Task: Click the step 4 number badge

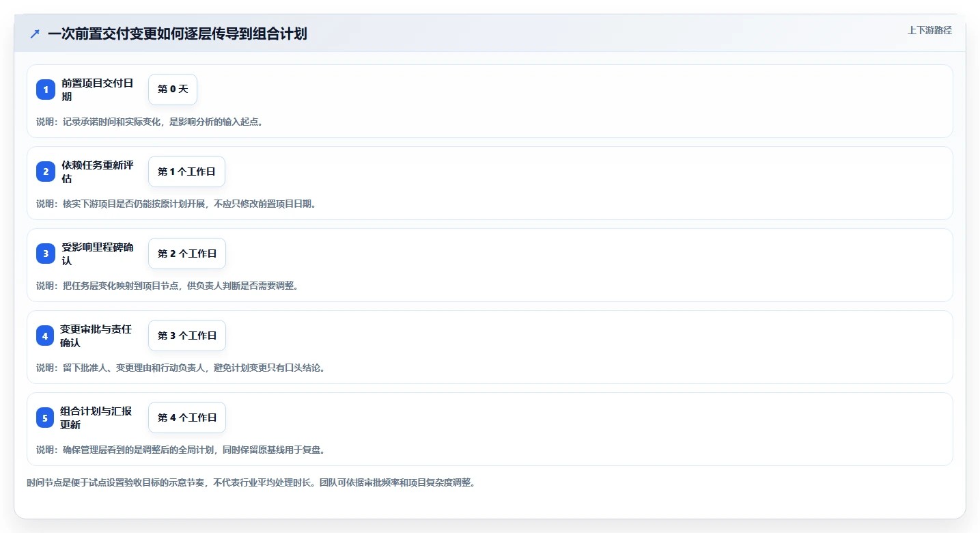Action: pos(45,336)
